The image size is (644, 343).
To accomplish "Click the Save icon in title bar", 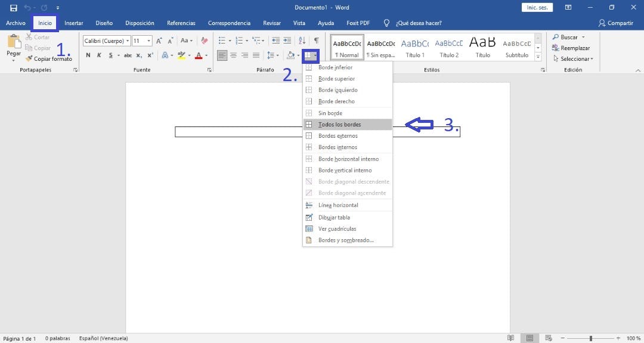I will point(14,8).
